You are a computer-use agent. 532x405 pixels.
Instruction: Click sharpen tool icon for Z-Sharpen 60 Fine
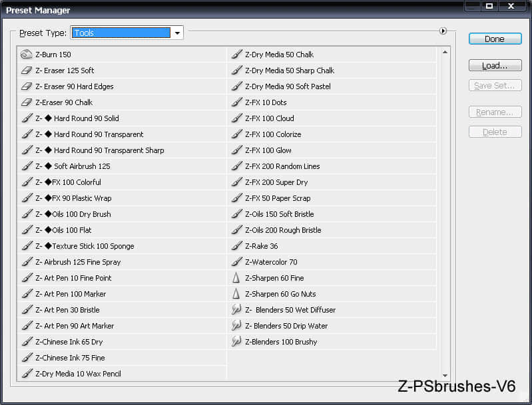[x=236, y=277]
